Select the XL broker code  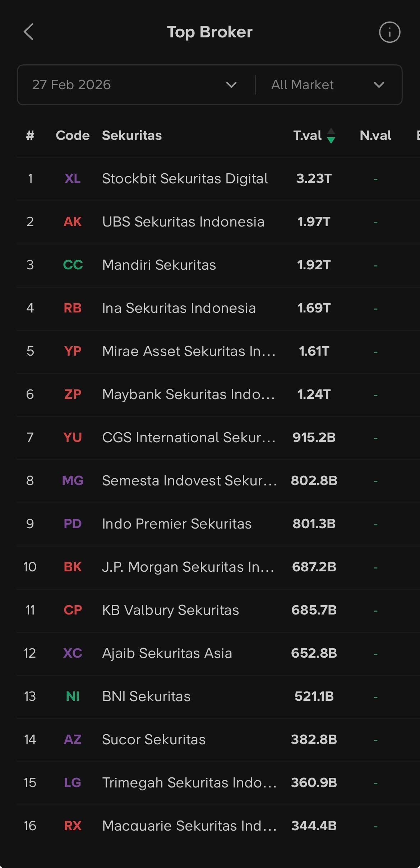[73, 179]
